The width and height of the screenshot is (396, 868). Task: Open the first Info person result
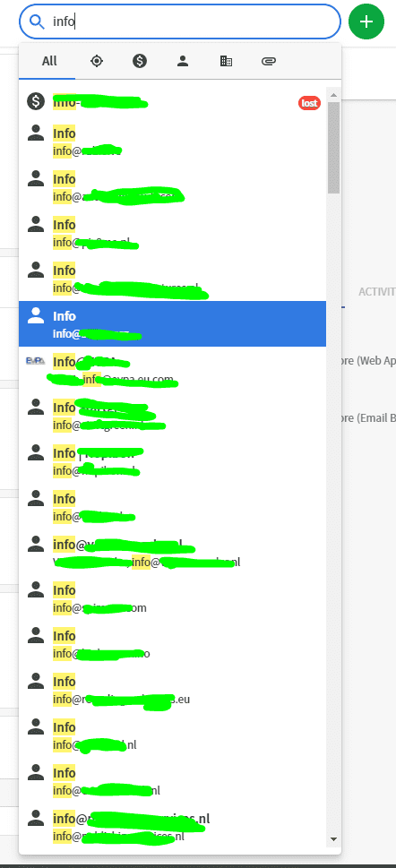[172, 142]
